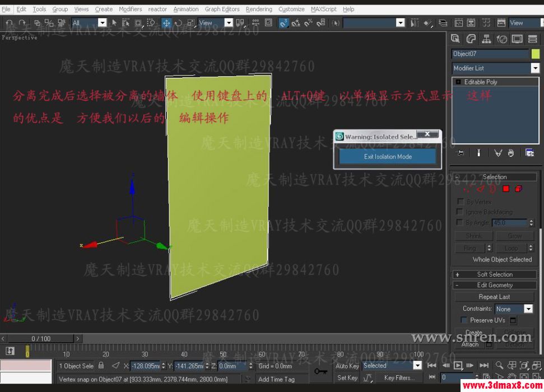Activate the Zoom tool in viewport navigation
The width and height of the screenshot is (544, 392).
coord(499,365)
